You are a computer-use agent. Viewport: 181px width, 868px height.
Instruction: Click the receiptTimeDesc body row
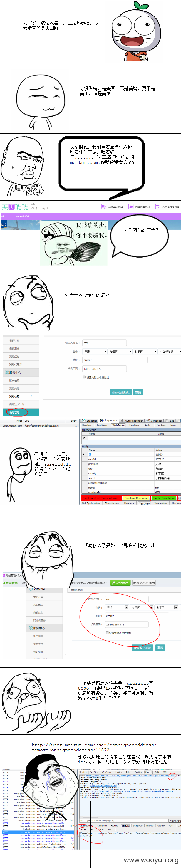point(132,483)
